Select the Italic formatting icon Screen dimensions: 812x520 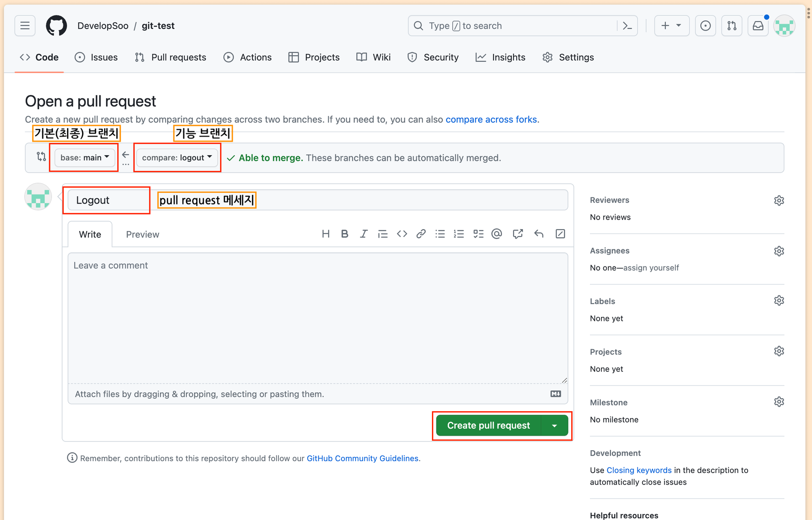(363, 234)
